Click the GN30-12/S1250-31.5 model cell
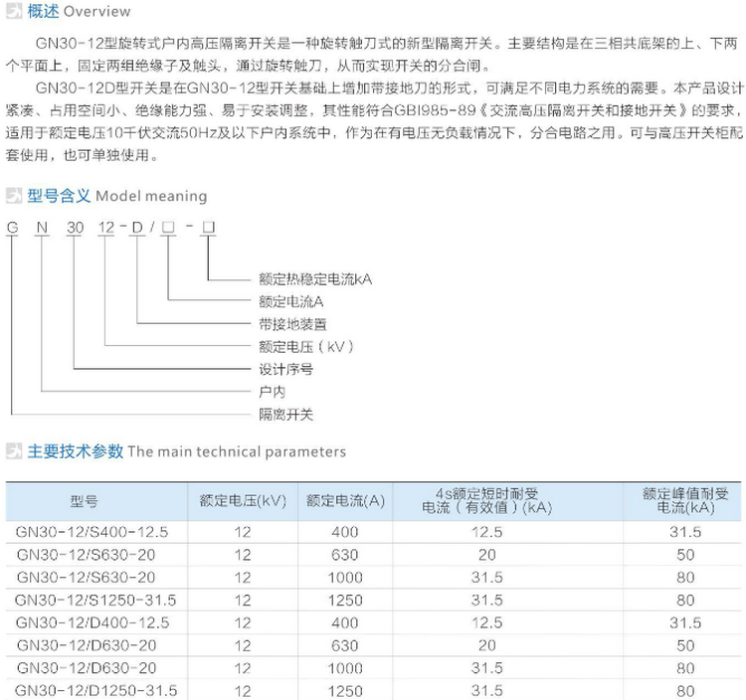The image size is (746, 700). pyautogui.click(x=95, y=601)
